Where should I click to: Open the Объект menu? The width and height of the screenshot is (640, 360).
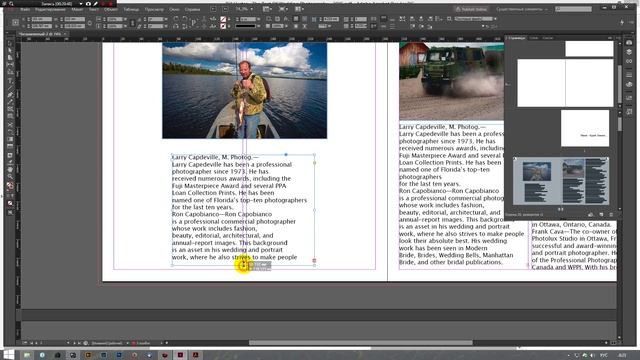pyautogui.click(x=111, y=9)
